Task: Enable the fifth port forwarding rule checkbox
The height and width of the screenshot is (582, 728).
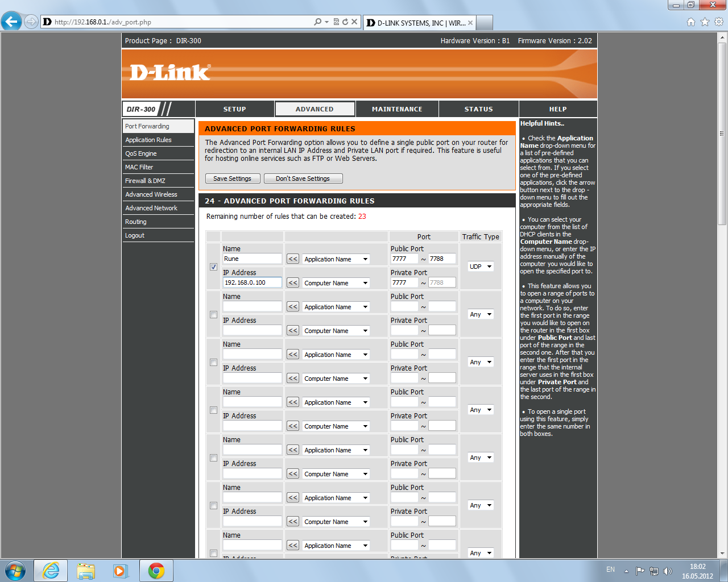Action: 213,458
